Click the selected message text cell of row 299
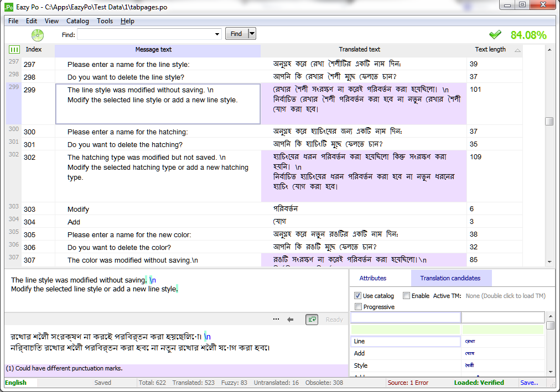The width and height of the screenshot is (560, 392). pos(158,104)
